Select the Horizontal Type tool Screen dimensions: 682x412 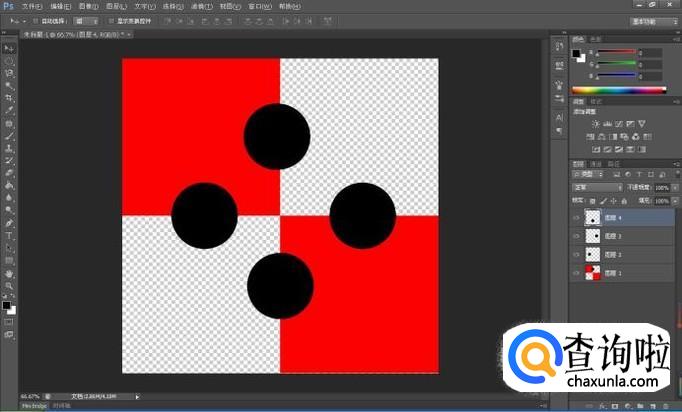pos(9,236)
